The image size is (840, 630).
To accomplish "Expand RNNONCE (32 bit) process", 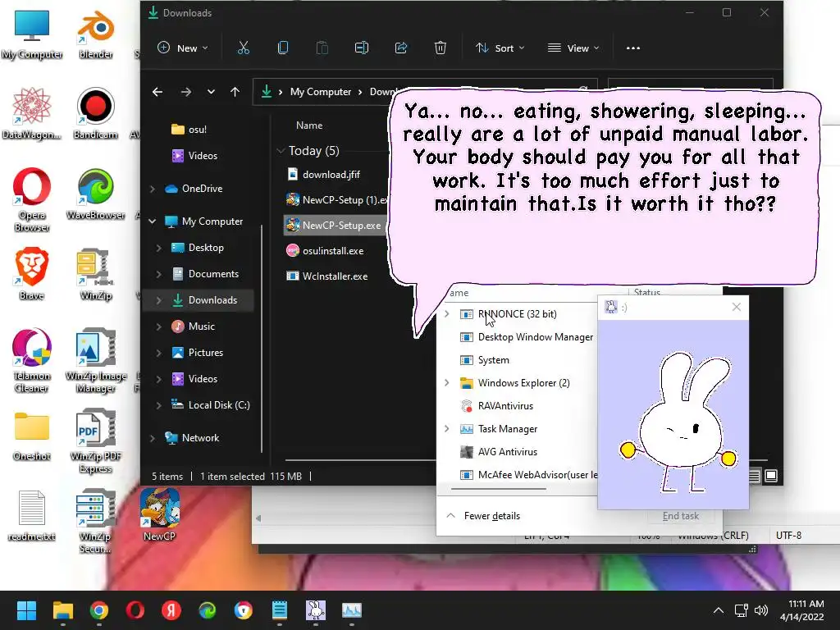I will coord(447,314).
